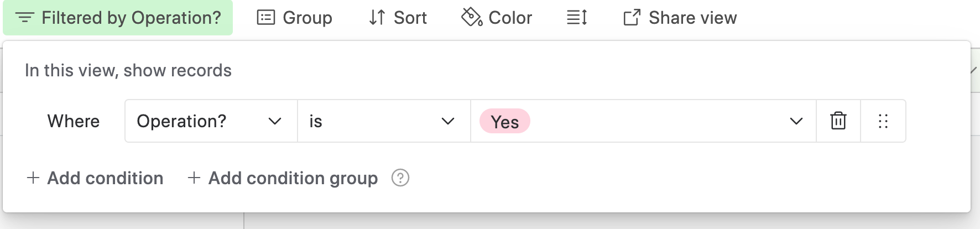Click the Color toolbar label
Screen dimensions: 980x229
(510, 18)
